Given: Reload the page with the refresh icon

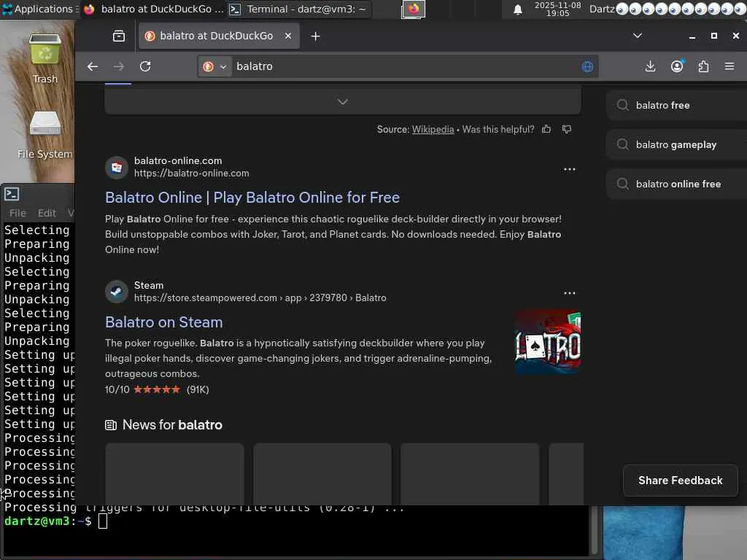Looking at the screenshot, I should pyautogui.click(x=145, y=66).
